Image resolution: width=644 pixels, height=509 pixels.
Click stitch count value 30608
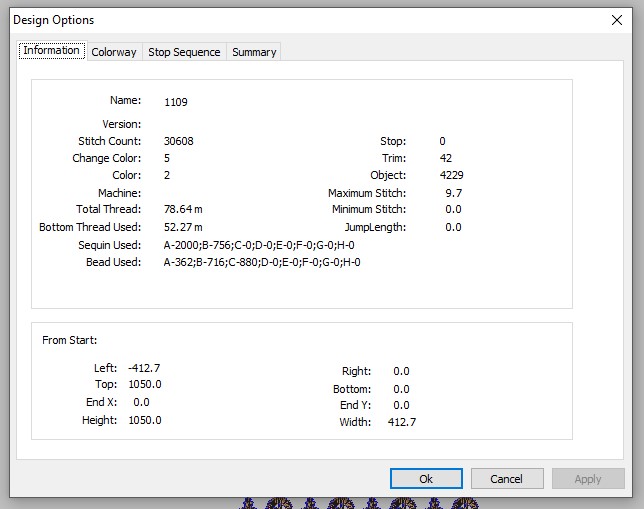(x=179, y=141)
